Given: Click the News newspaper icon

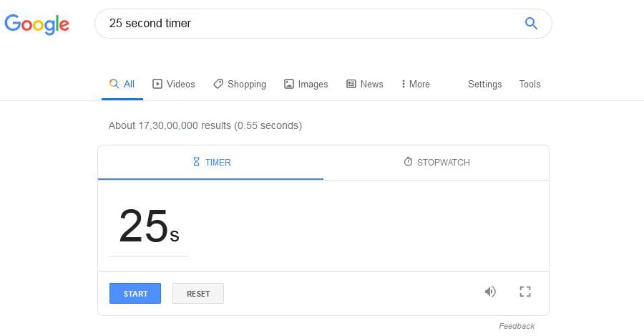Looking at the screenshot, I should [351, 84].
